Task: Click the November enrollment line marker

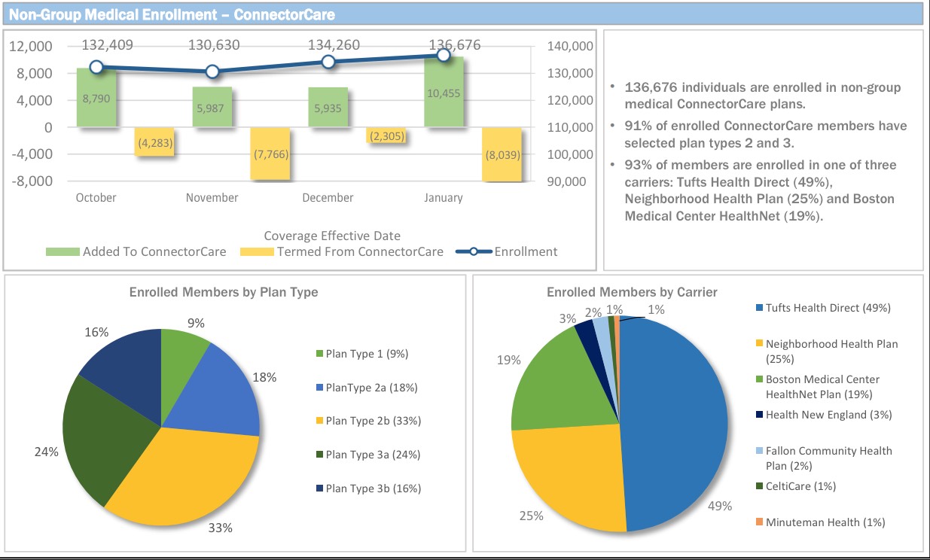Action: click(212, 72)
